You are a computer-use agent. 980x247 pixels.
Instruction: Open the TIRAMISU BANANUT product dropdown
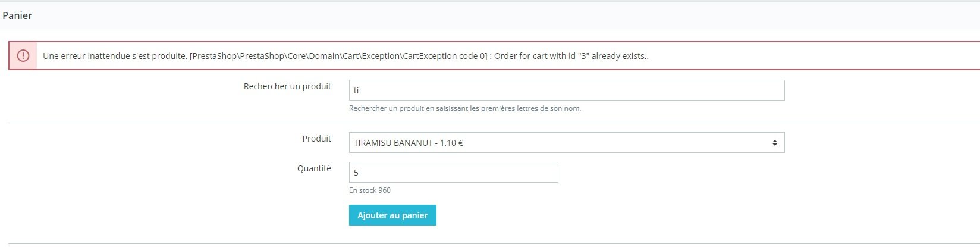tap(567, 143)
